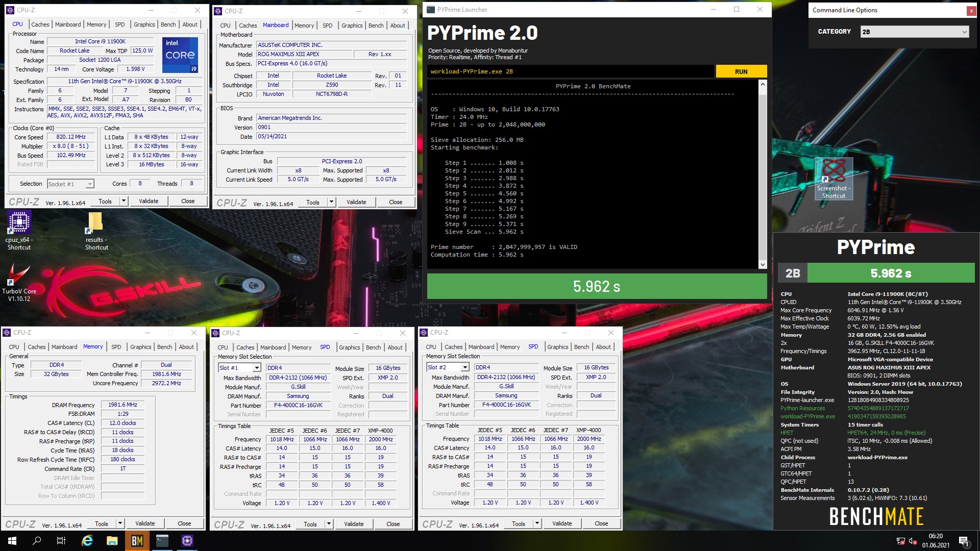
Task: Click Part Number F4-4000C16-16GVK in Slot #1
Action: click(298, 405)
